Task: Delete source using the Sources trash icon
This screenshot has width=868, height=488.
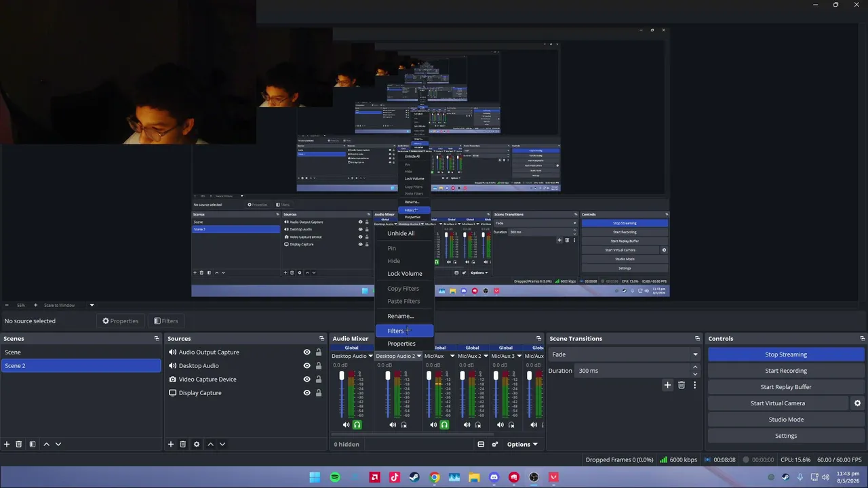Action: pos(182,444)
